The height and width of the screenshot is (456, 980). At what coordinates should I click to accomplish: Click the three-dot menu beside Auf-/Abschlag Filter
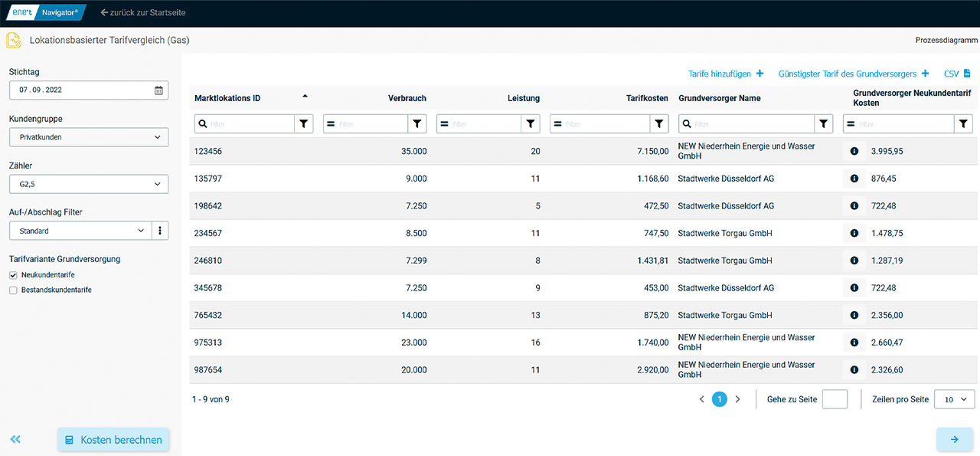point(160,231)
